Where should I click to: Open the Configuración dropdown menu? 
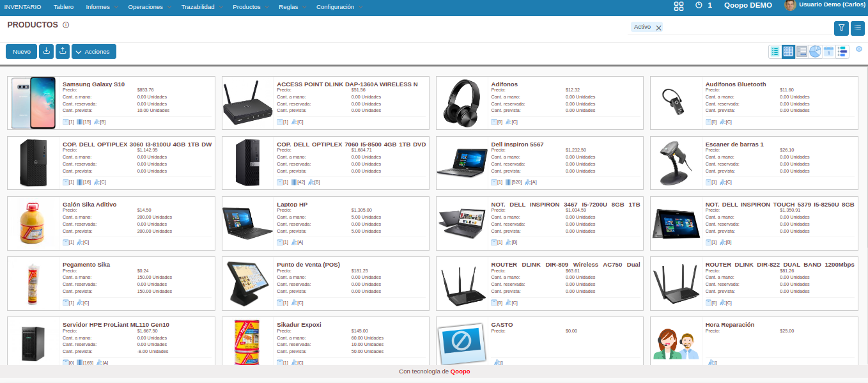339,6
